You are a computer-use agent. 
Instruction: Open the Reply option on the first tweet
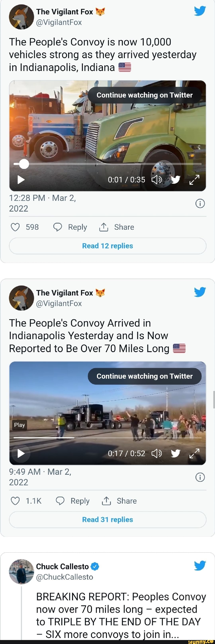[x=70, y=227]
